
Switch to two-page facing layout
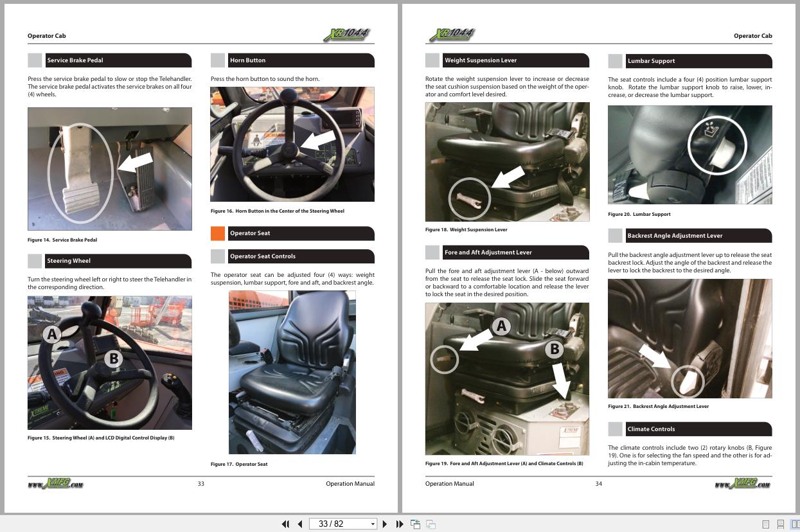point(796,524)
